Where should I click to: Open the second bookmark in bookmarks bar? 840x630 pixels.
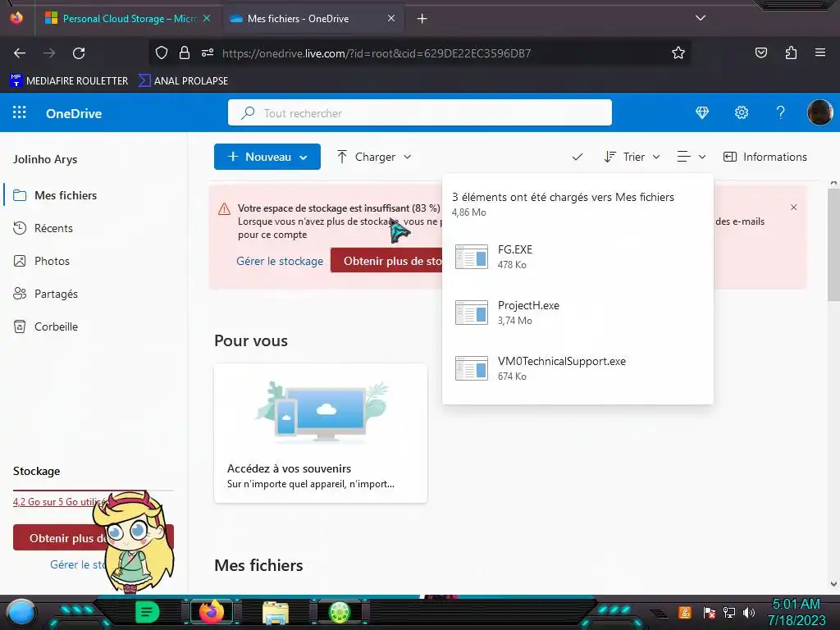click(183, 81)
